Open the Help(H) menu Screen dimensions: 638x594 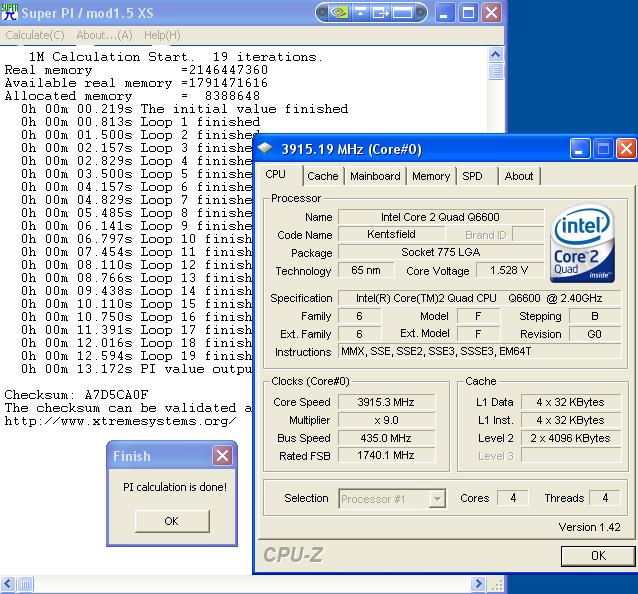click(x=162, y=35)
